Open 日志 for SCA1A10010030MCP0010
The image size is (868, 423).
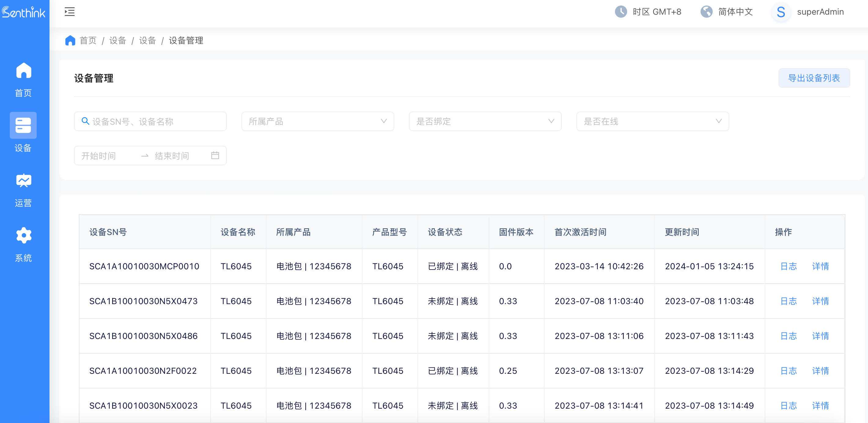(x=789, y=266)
